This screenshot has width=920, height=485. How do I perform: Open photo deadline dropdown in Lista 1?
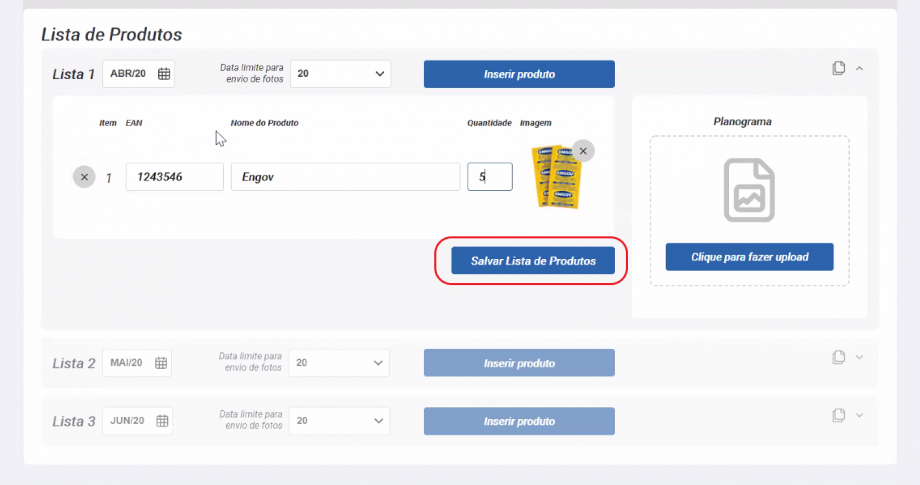pyautogui.click(x=340, y=74)
